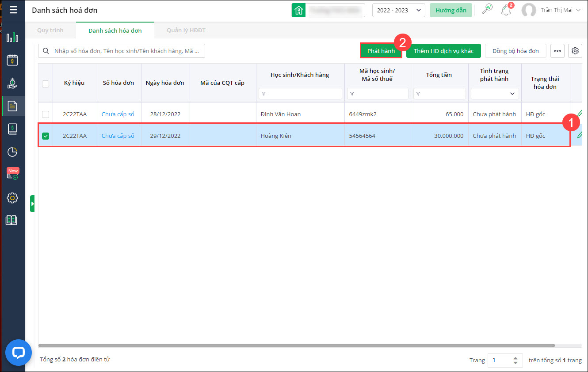The width and height of the screenshot is (588, 372).
Task: Click the page number up arrow
Action: [x=515, y=358]
